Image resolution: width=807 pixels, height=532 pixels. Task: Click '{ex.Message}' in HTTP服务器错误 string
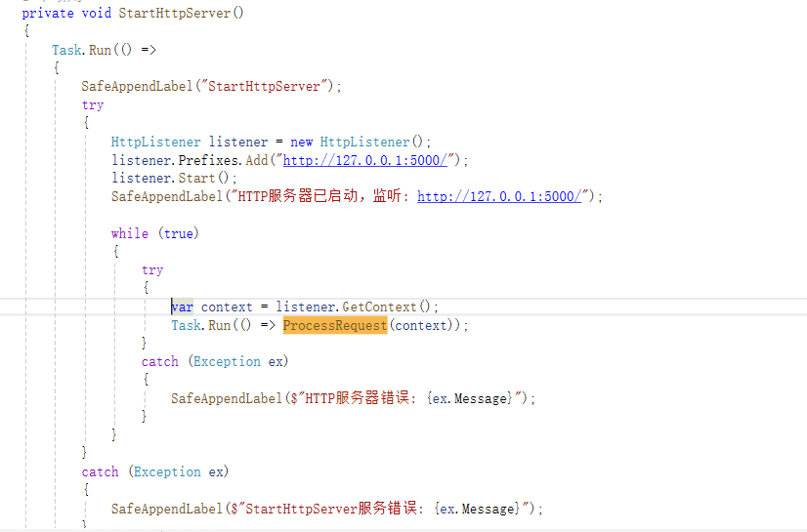(469, 398)
